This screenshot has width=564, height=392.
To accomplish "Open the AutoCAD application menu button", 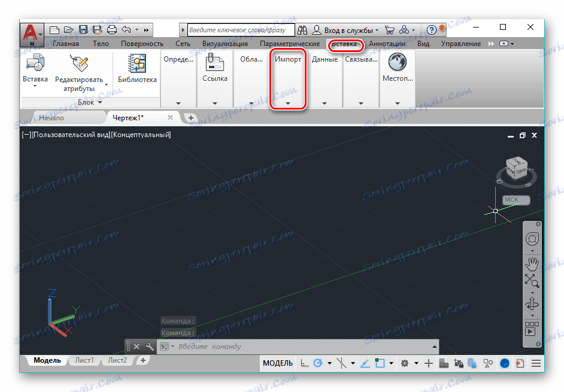I will coord(32,35).
